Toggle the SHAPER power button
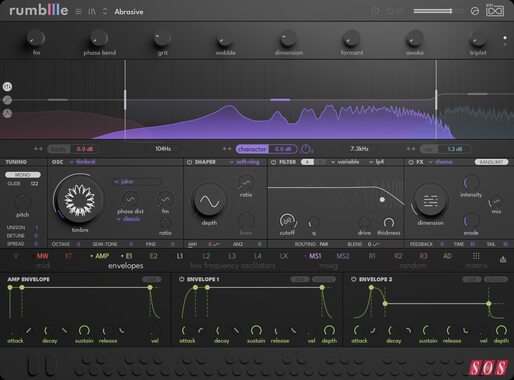This screenshot has height=380, width=514. 189,162
